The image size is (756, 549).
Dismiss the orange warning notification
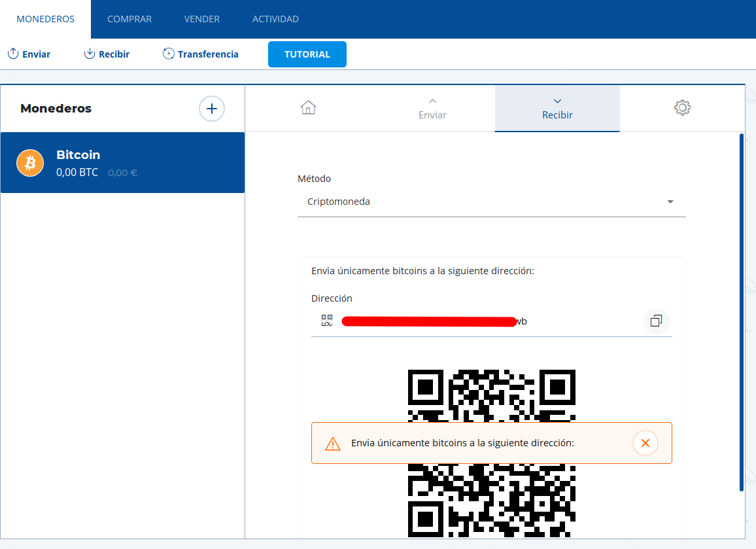[x=645, y=443]
